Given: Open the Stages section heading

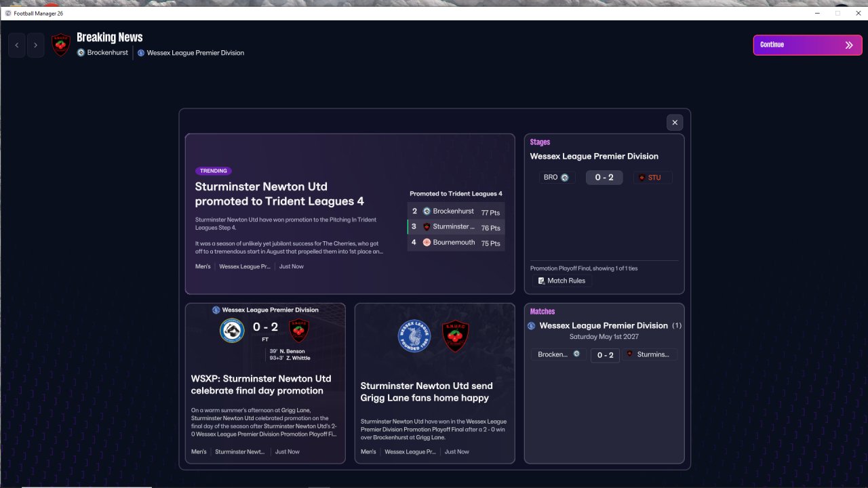Looking at the screenshot, I should [540, 142].
